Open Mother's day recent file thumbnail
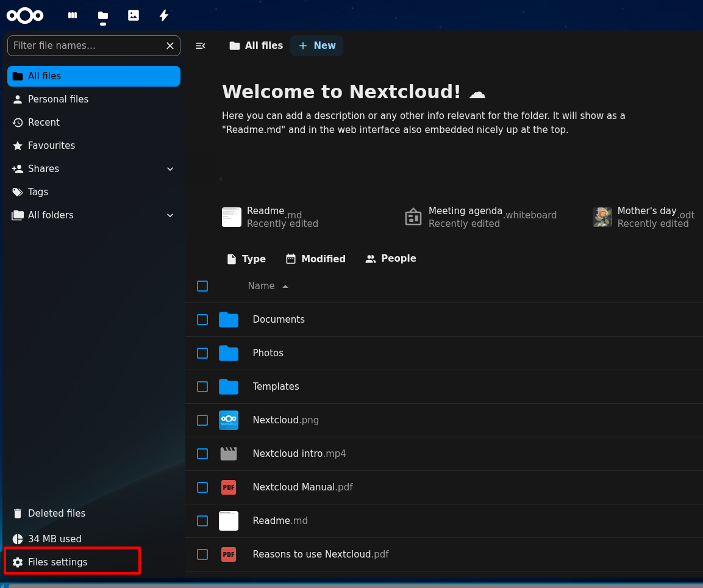The height and width of the screenshot is (588, 703). coord(602,217)
